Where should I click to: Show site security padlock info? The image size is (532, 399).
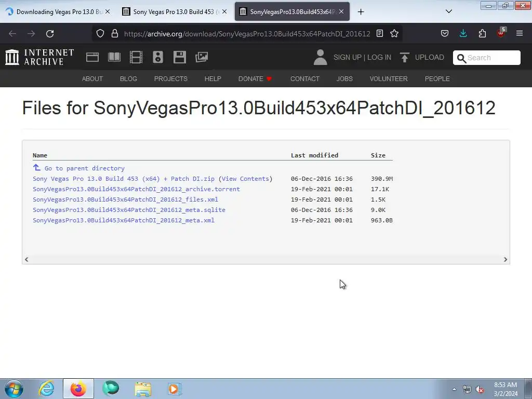click(115, 33)
